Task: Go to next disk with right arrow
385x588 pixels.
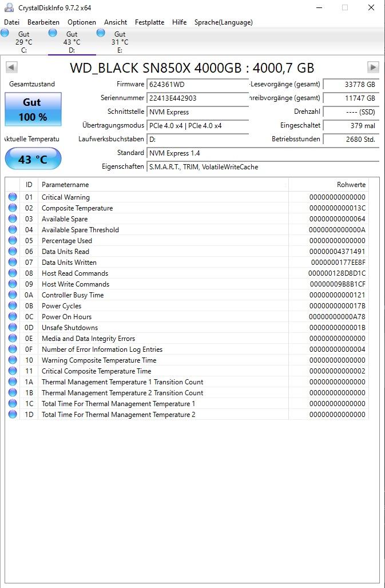Action: (x=373, y=67)
